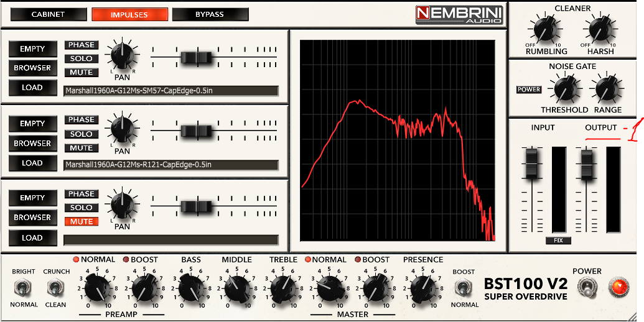Click the frequency response graph display
This screenshot has width=644, height=322.
coord(398,140)
